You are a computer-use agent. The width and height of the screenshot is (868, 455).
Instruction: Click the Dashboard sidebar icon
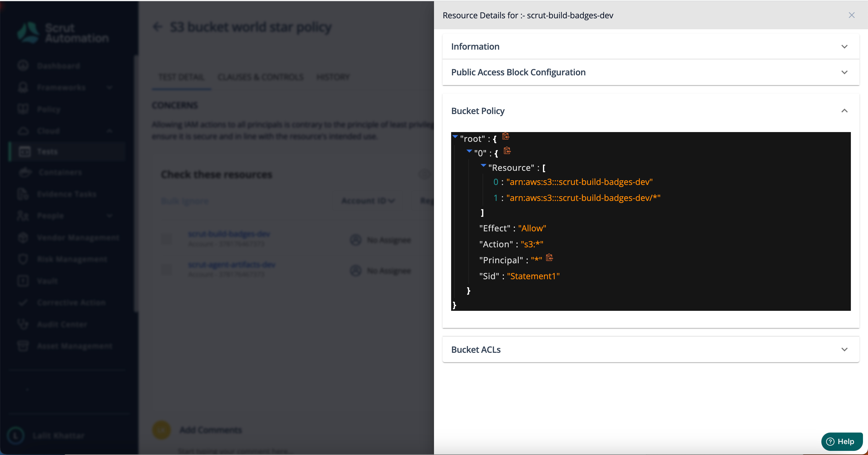[23, 65]
